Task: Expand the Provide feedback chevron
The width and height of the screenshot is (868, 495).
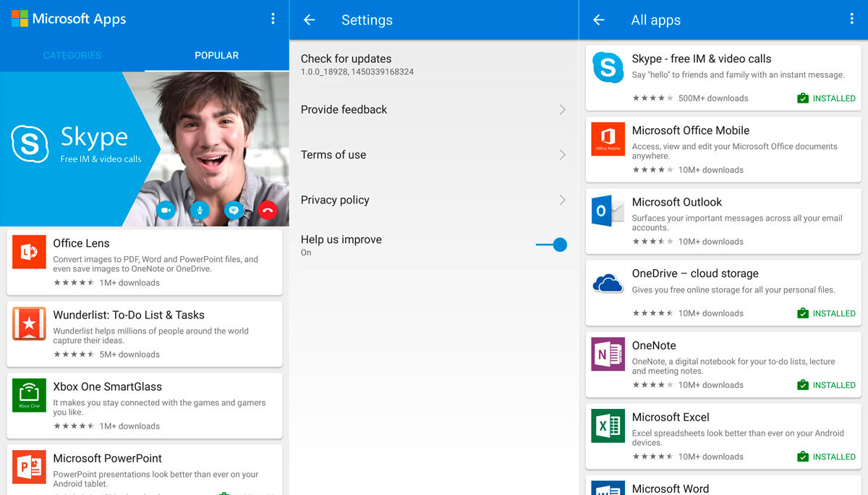Action: [562, 110]
